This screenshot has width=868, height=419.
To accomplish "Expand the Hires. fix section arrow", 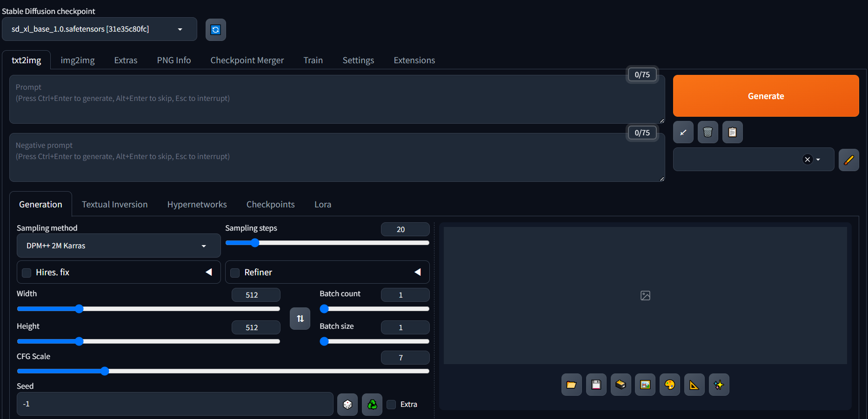I will [209, 272].
